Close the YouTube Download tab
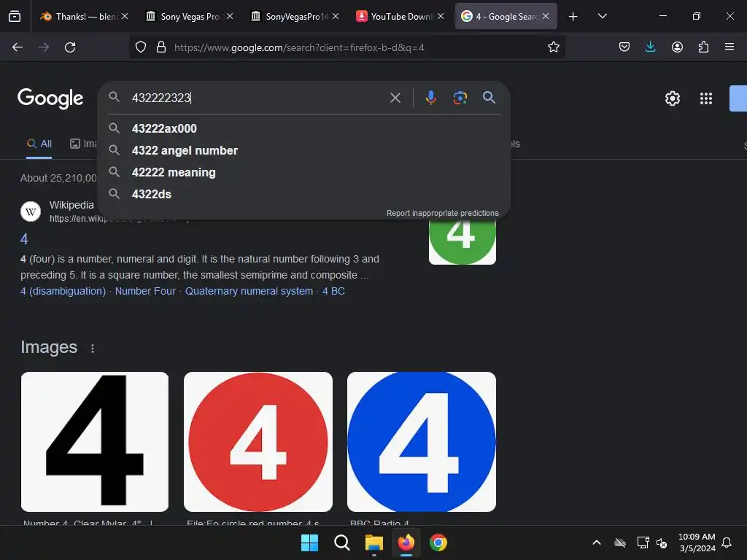Image resolution: width=747 pixels, height=560 pixels. click(x=441, y=16)
